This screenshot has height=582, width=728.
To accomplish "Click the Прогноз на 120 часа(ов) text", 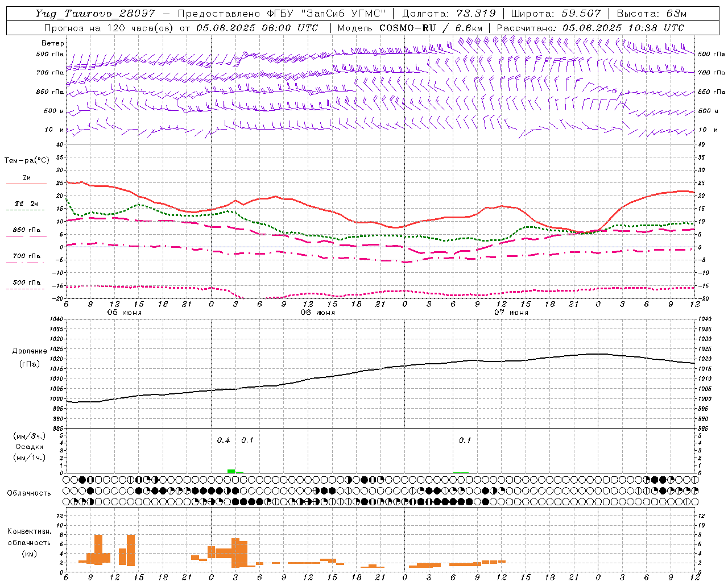I will [110, 28].
